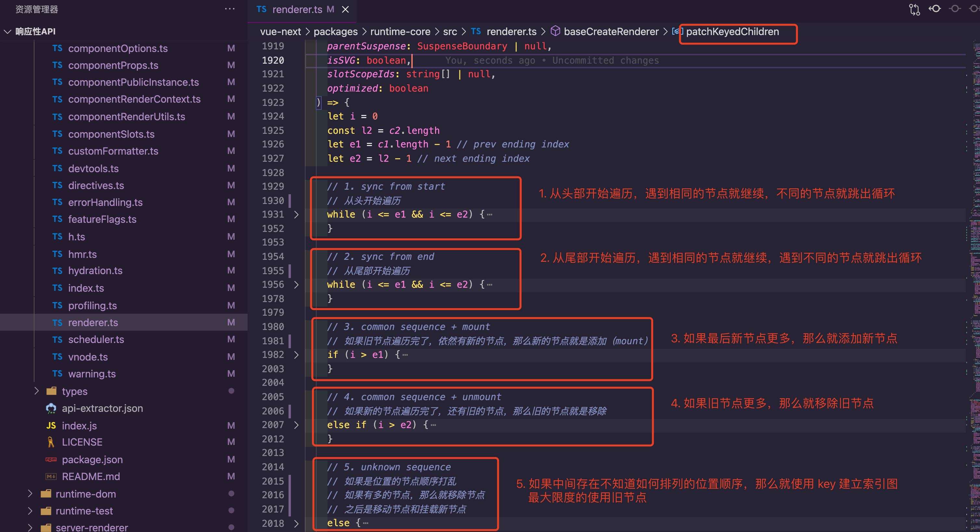Open scheduler.ts from the explorer

tap(96, 339)
